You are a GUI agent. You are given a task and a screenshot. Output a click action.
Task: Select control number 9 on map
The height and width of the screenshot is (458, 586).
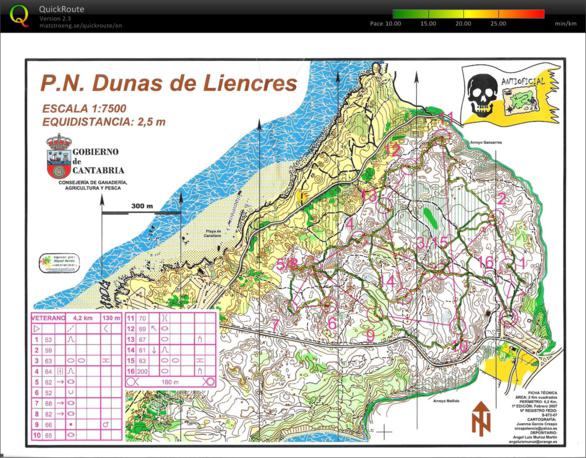[x=370, y=336]
